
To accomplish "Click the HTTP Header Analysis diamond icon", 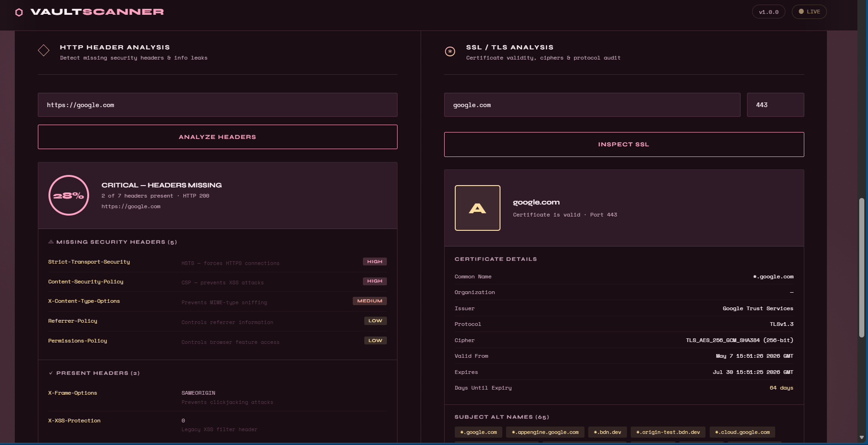I will (44, 50).
